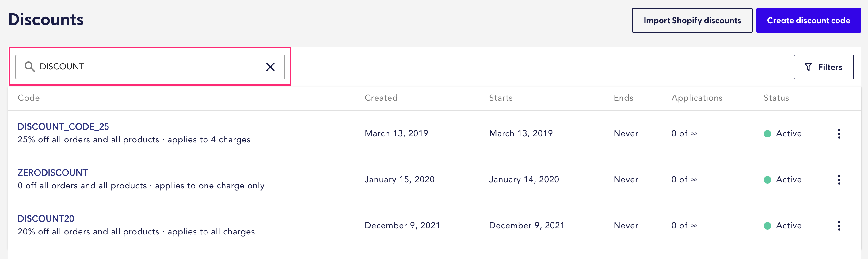Open the ZERODISCOUNT row options menu
Screen dimensions: 868x259
839,180
